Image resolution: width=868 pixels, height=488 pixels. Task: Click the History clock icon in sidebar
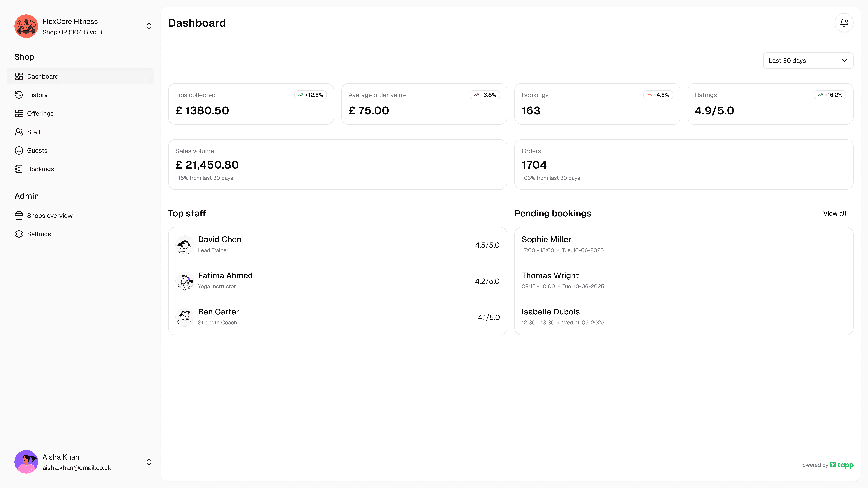[x=19, y=95]
